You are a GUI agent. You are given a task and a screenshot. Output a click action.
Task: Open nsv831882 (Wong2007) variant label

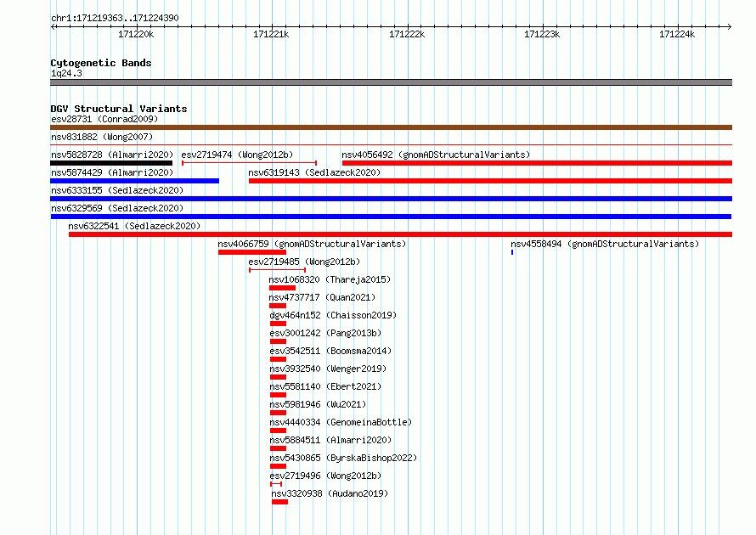click(x=102, y=137)
